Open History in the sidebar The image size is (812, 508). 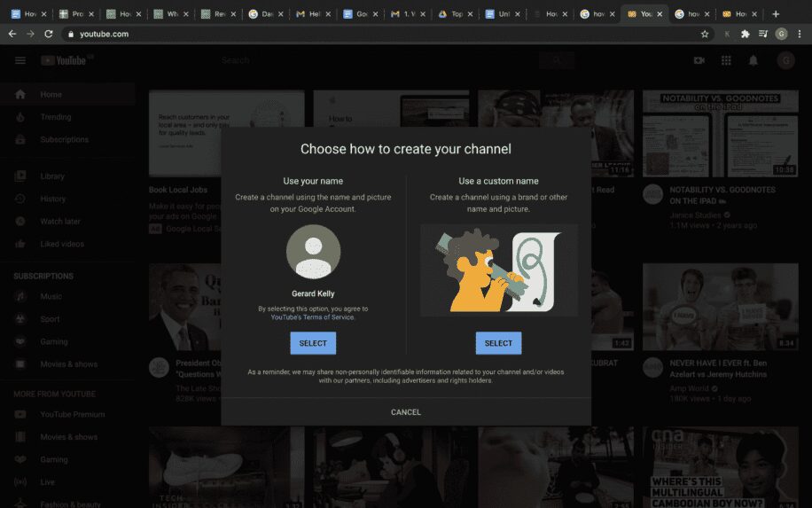[x=67, y=199]
